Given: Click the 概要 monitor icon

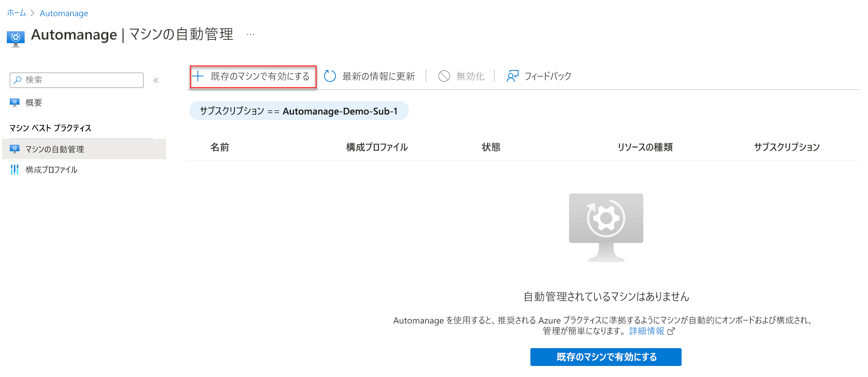Looking at the screenshot, I should [14, 102].
